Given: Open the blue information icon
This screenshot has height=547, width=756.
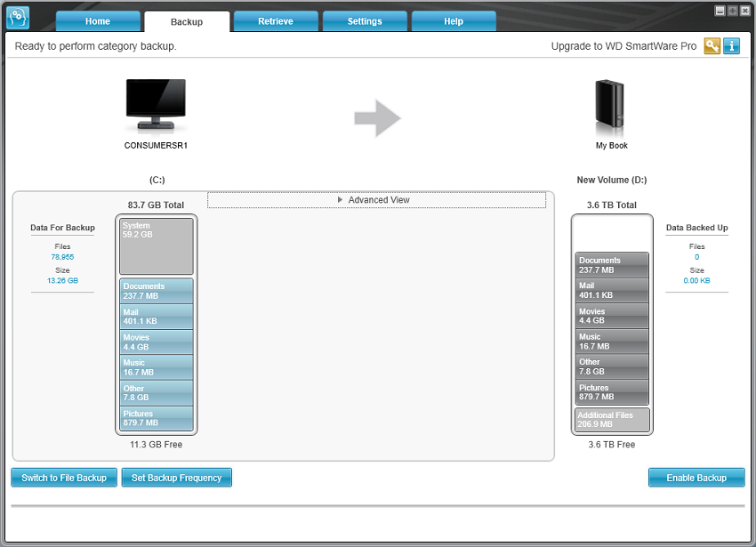Looking at the screenshot, I should click(x=731, y=46).
